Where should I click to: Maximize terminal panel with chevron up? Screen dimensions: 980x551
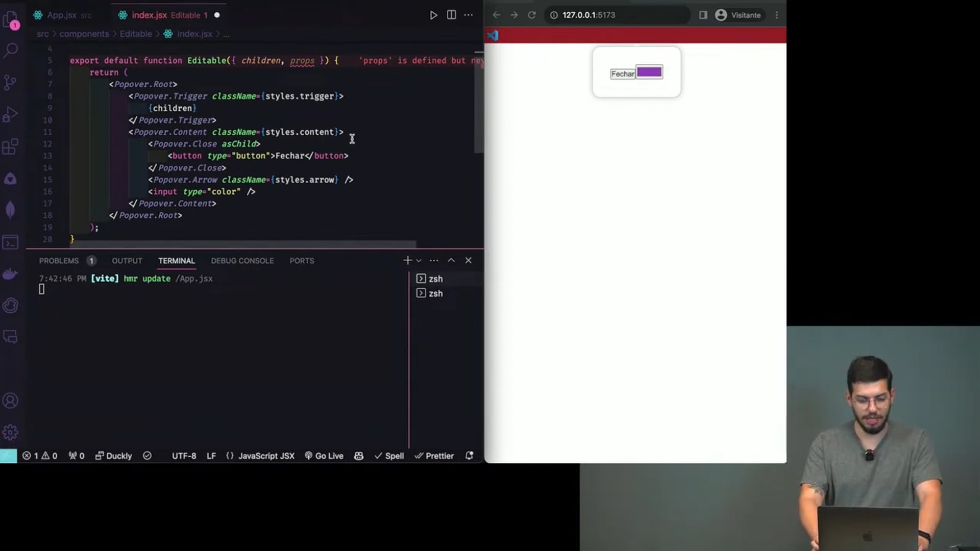click(451, 260)
